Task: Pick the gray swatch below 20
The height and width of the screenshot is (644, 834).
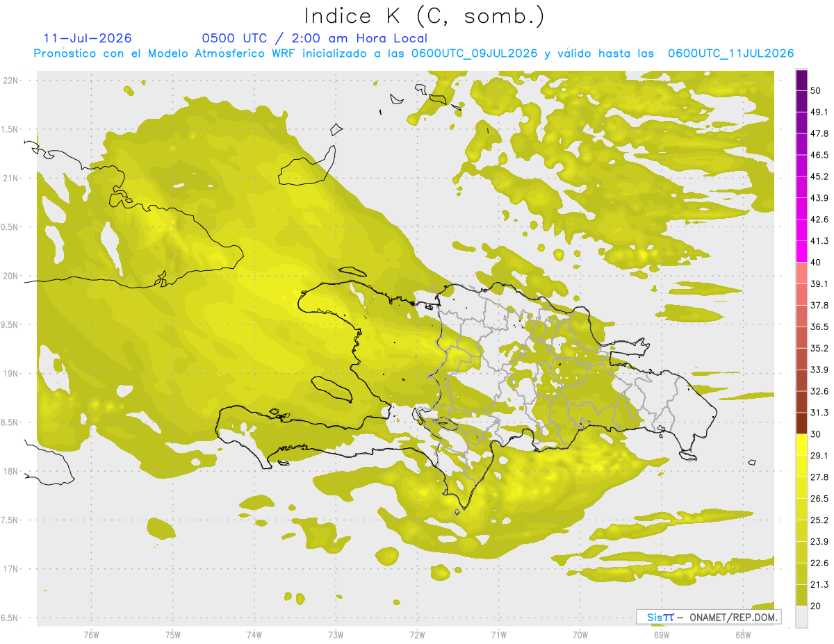Action: pos(802,616)
